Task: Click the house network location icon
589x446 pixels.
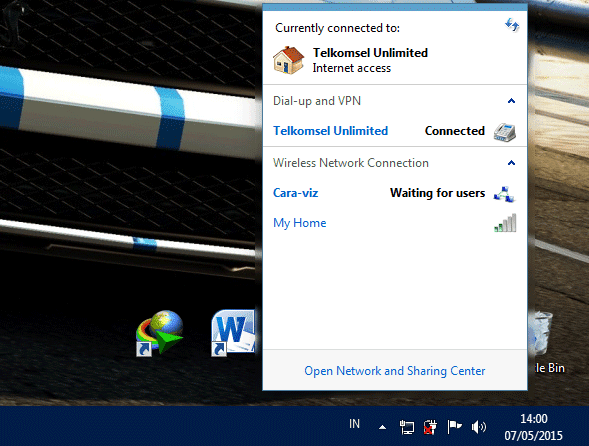Action: [288, 60]
